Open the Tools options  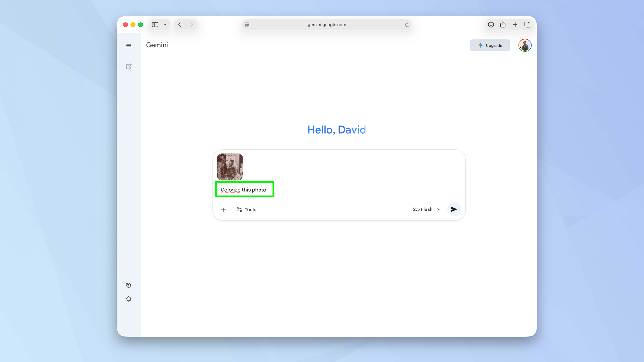pos(246,209)
